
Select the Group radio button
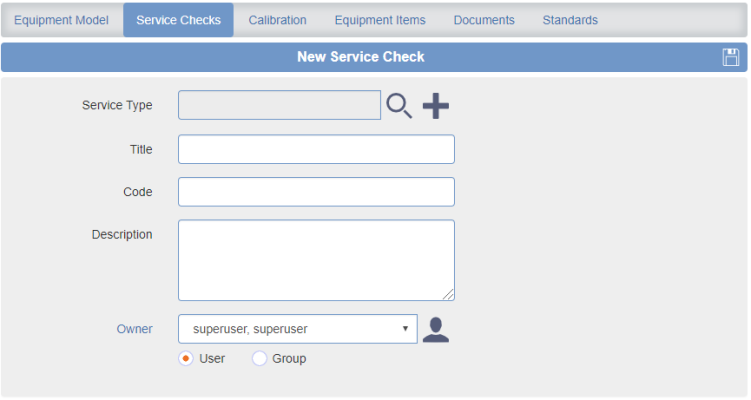point(259,358)
